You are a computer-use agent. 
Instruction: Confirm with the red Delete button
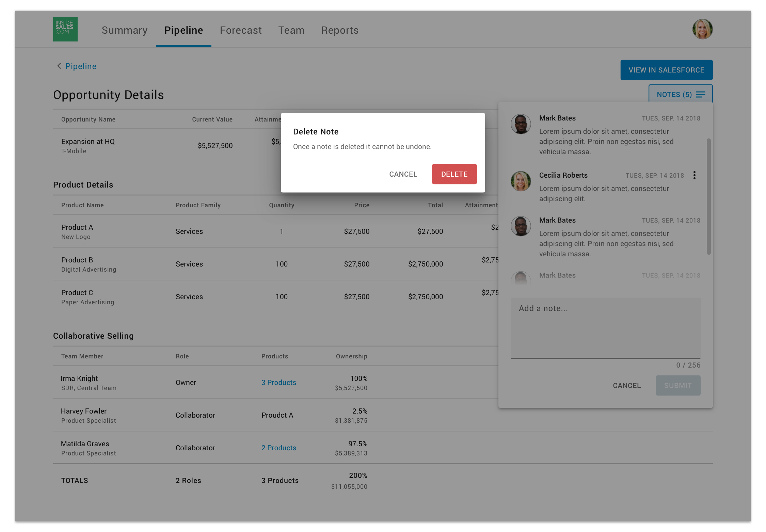[x=454, y=174]
